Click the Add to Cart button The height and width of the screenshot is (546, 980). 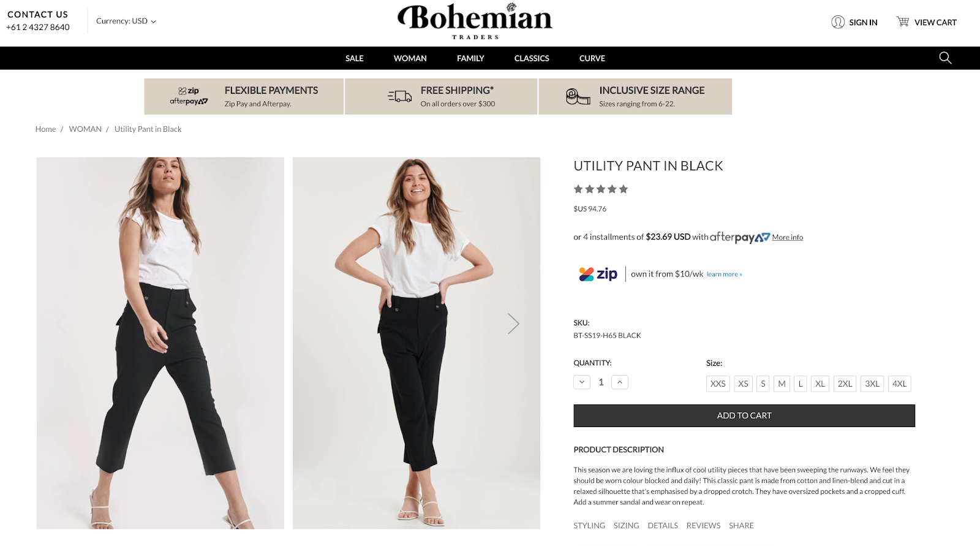tap(744, 415)
